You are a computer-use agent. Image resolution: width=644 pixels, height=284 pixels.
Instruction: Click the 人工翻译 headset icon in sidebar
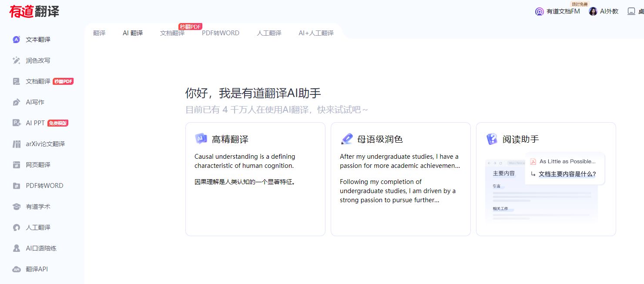tap(17, 227)
